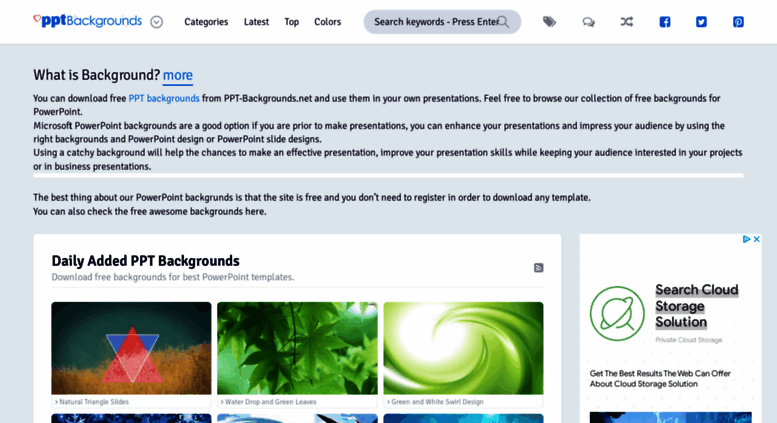The image size is (777, 423).
Task: Open the Categories menu
Action: point(206,22)
